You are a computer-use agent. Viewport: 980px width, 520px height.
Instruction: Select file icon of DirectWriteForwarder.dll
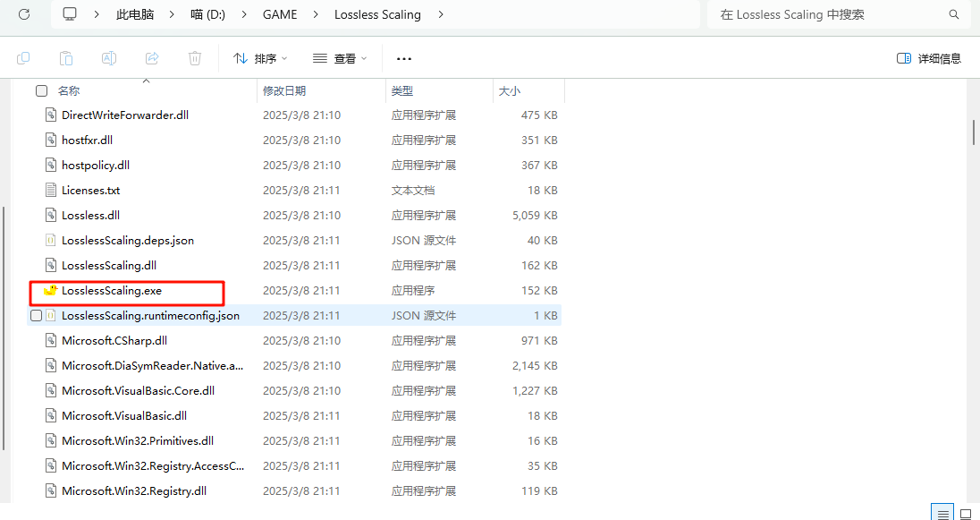click(51, 115)
